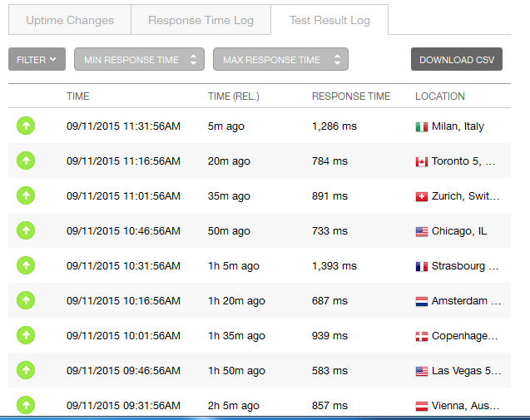Click the 'Chicago, IL' location text
The width and height of the screenshot is (530, 420).
click(459, 231)
